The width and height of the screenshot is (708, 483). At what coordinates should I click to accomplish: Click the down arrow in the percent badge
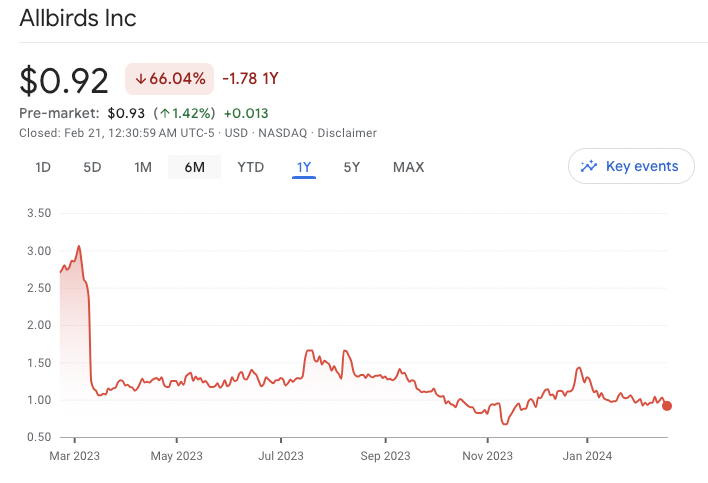[x=141, y=79]
